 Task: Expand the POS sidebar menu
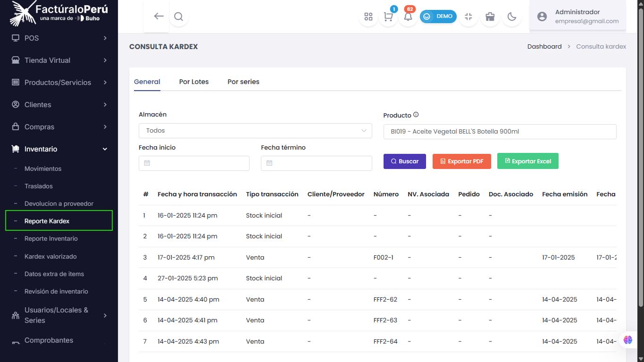pyautogui.click(x=59, y=38)
